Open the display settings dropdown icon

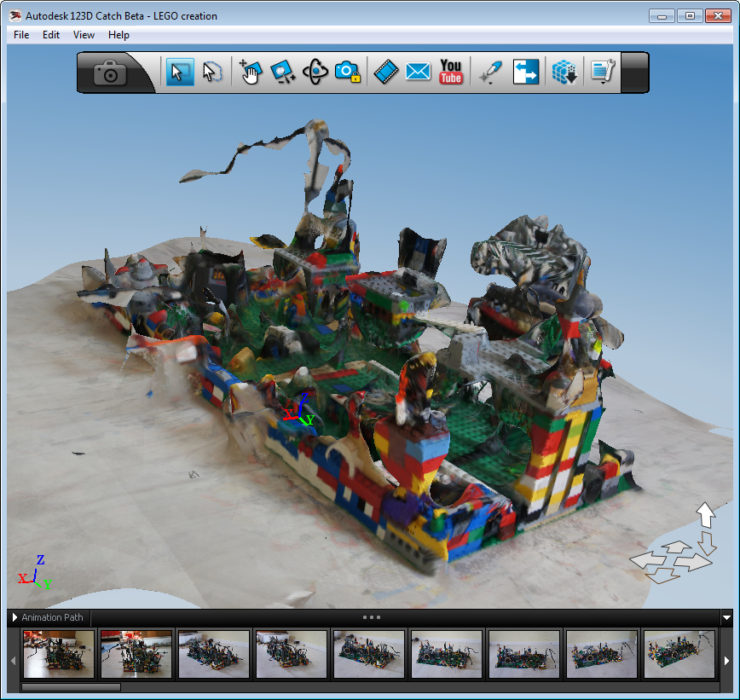[x=603, y=72]
